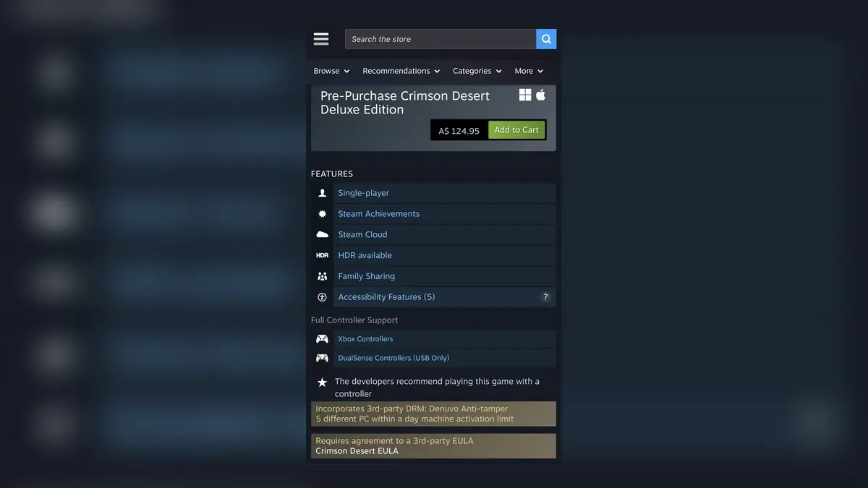
Task: Click the search magnifier icon
Action: click(x=545, y=38)
